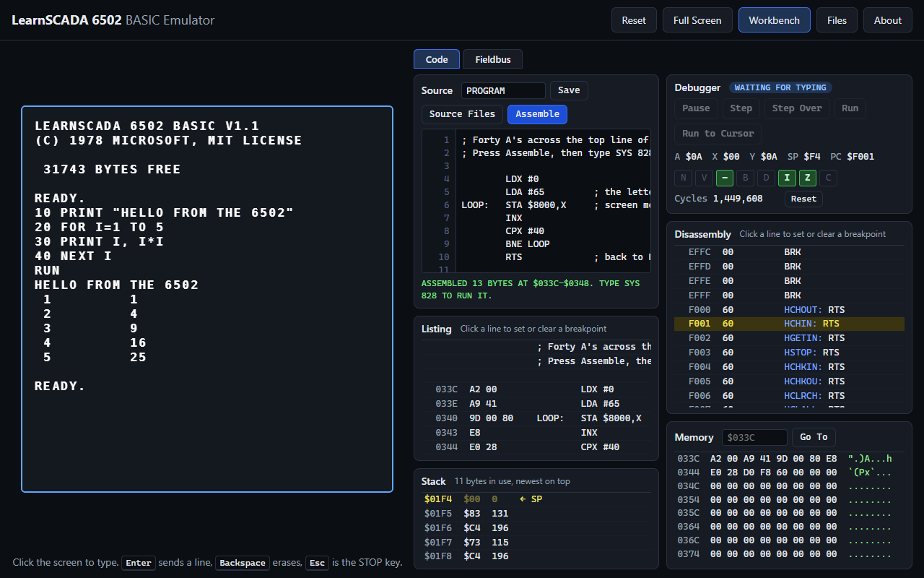Toggle the I processor flag
The image size is (924, 578).
coord(788,178)
